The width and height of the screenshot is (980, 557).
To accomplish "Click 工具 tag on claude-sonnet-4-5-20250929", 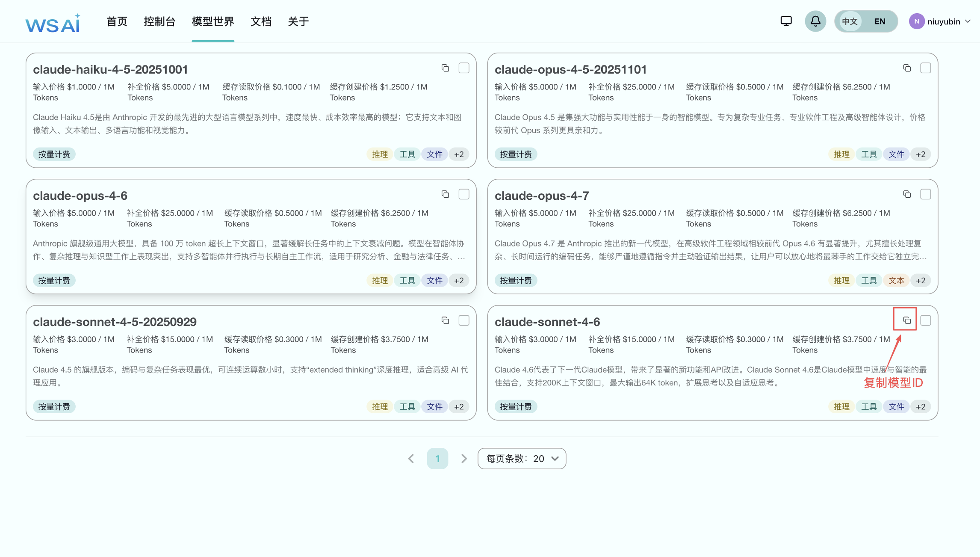I will 407,407.
